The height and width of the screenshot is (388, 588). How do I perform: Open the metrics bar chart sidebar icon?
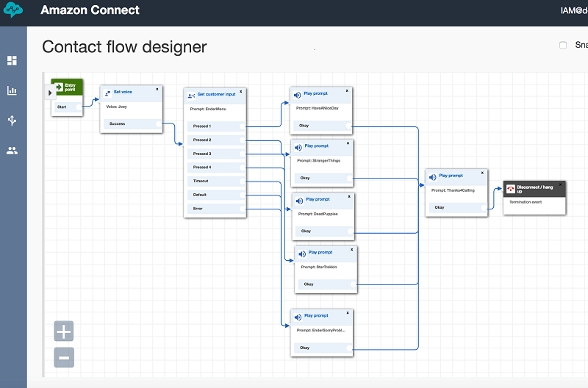point(12,90)
